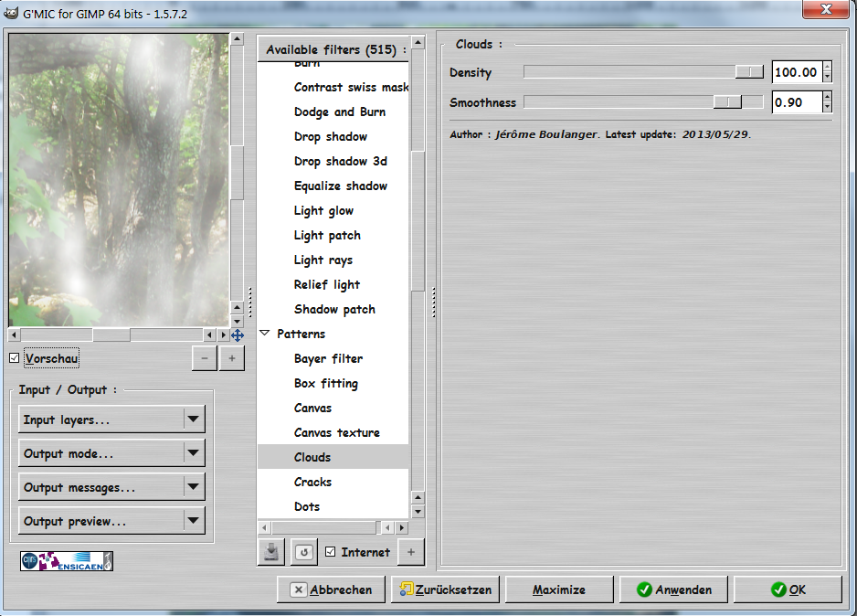Select the Clouds filter

333,457
